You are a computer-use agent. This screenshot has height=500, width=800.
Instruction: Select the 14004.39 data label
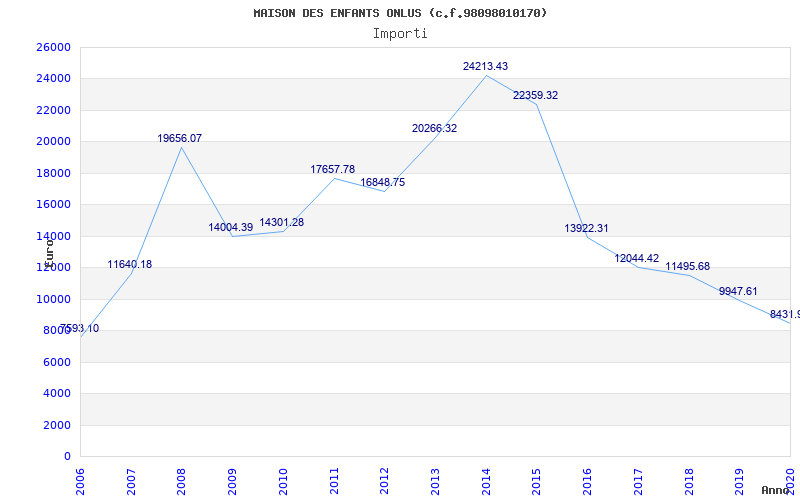point(230,228)
